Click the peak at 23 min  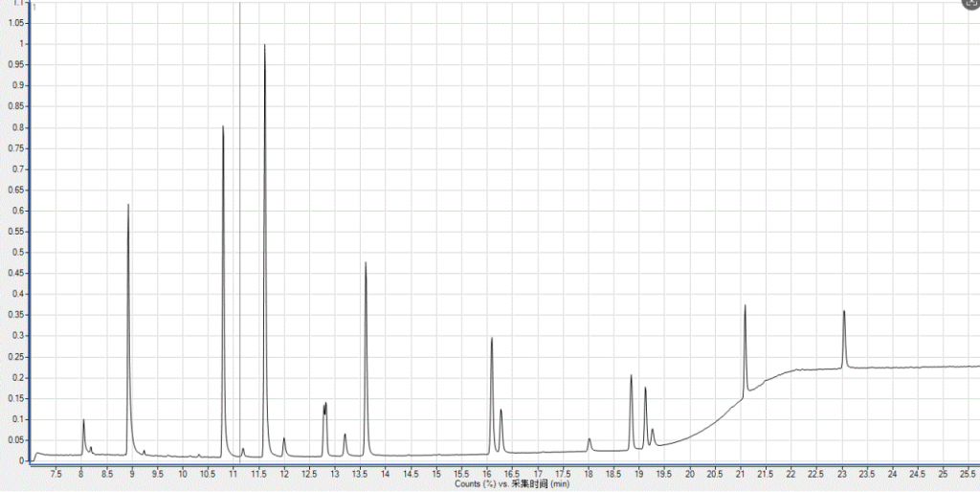coord(844,313)
